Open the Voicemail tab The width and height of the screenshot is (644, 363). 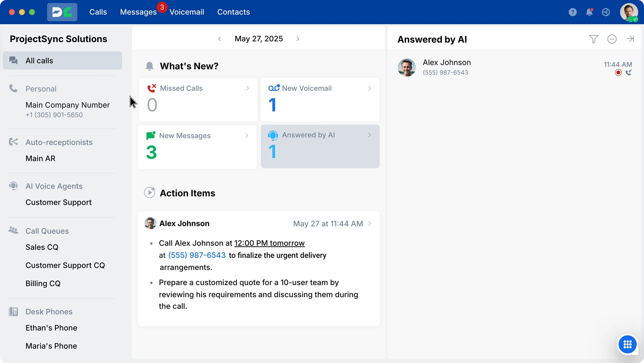coord(187,12)
